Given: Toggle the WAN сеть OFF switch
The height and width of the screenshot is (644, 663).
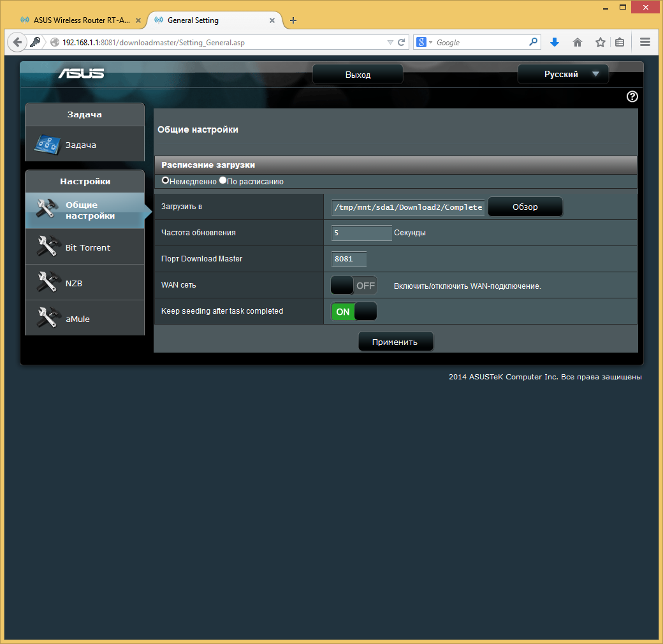Looking at the screenshot, I should [x=353, y=286].
